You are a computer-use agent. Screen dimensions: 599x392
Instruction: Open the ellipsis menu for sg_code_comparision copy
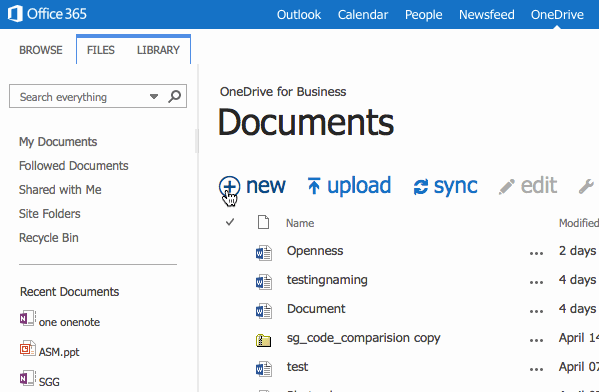point(536,340)
